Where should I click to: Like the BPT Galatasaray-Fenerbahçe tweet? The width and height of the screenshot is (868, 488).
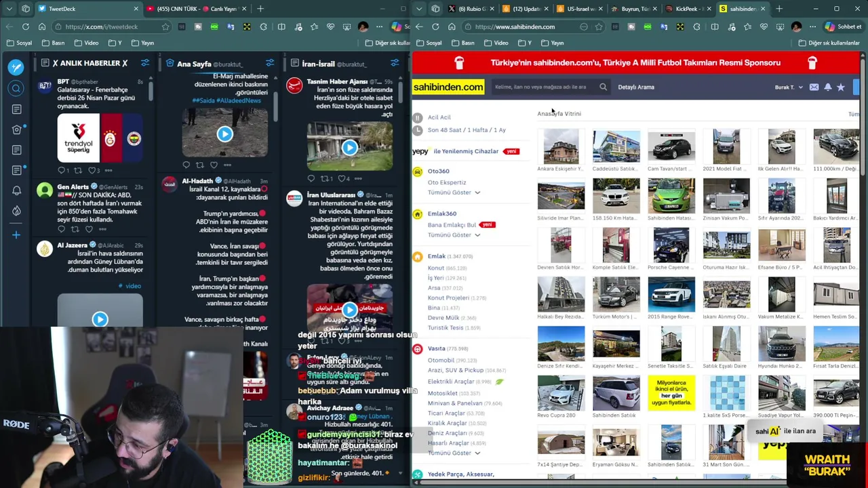point(92,170)
